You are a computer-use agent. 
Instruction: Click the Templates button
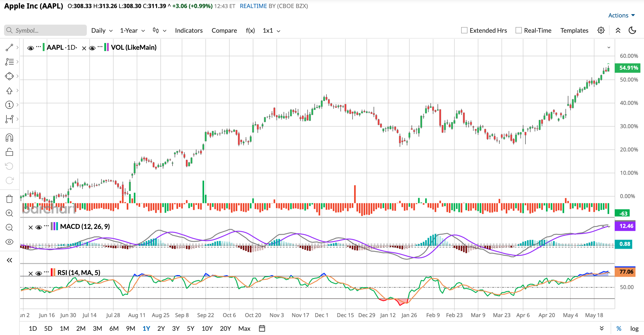point(574,30)
